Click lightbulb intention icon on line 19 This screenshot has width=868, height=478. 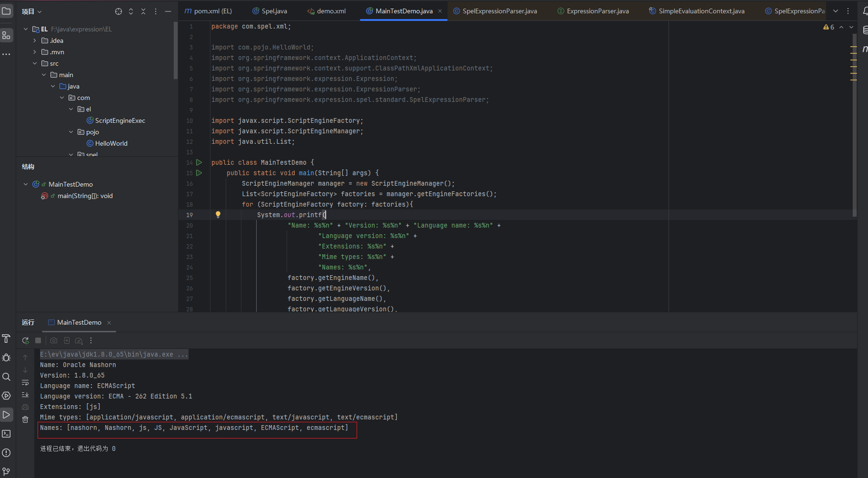pos(218,215)
